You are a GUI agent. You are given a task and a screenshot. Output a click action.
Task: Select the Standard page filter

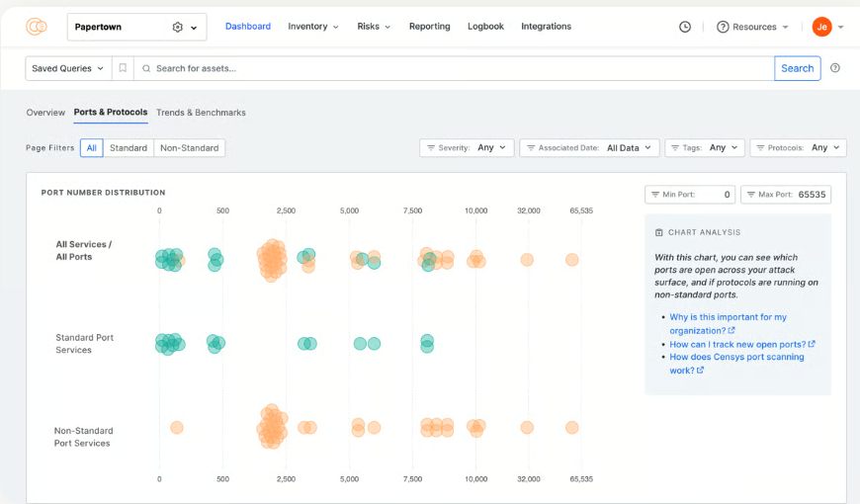pos(129,148)
